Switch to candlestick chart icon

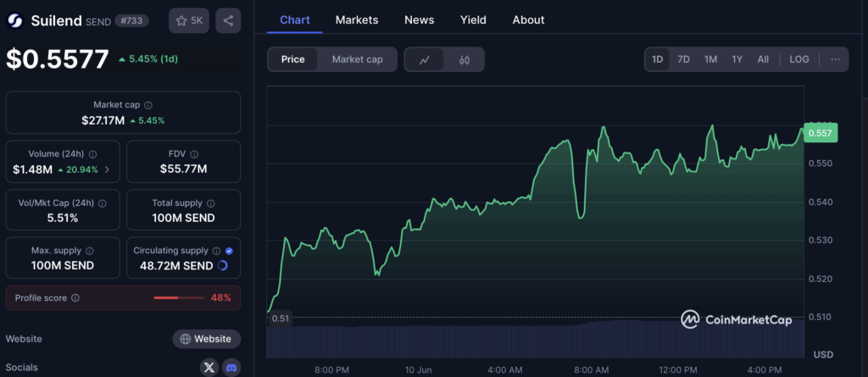click(x=465, y=60)
